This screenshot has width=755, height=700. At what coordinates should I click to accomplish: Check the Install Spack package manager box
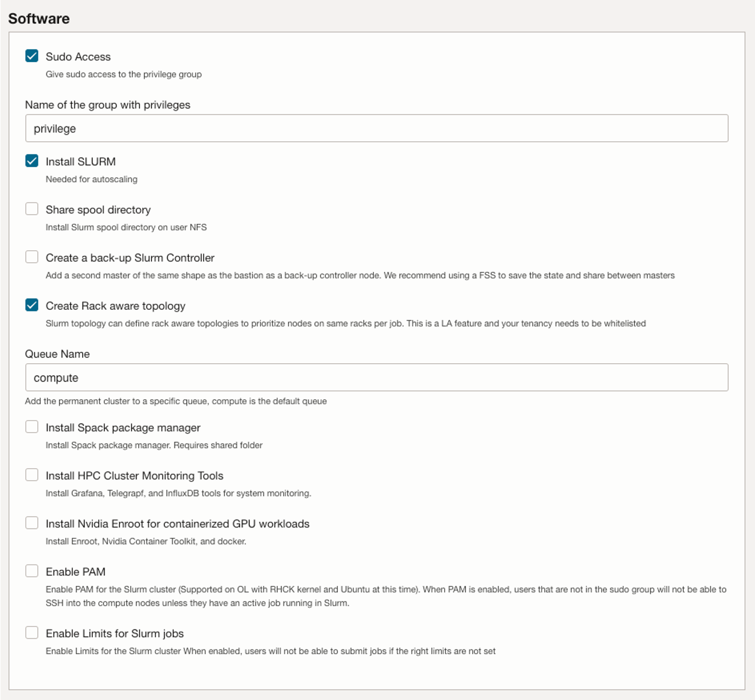(x=32, y=427)
